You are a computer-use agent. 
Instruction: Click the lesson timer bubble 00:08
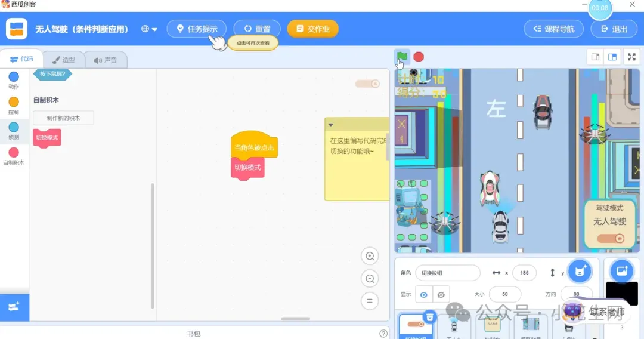[600, 8]
